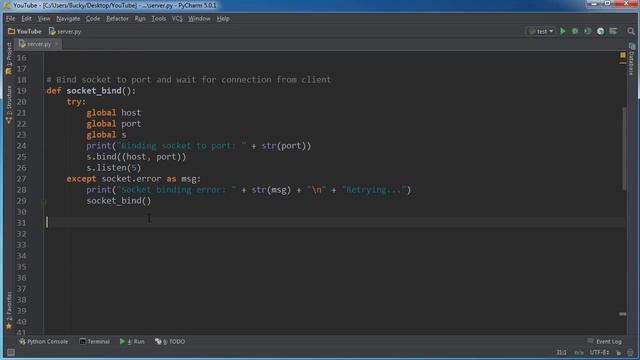Image resolution: width=640 pixels, height=360 pixels.
Task: Open the Event Log
Action: [x=604, y=341]
